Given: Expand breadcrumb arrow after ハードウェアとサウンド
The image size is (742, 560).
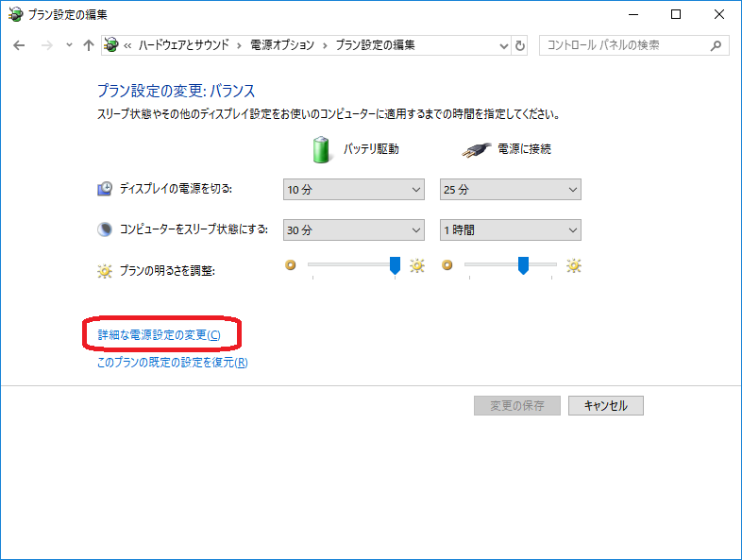Looking at the screenshot, I should 240,45.
